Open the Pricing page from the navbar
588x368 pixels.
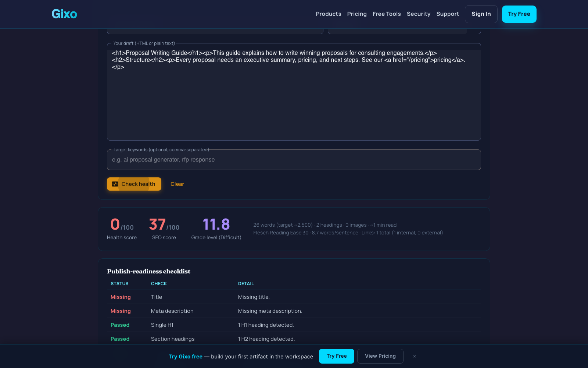click(x=357, y=14)
